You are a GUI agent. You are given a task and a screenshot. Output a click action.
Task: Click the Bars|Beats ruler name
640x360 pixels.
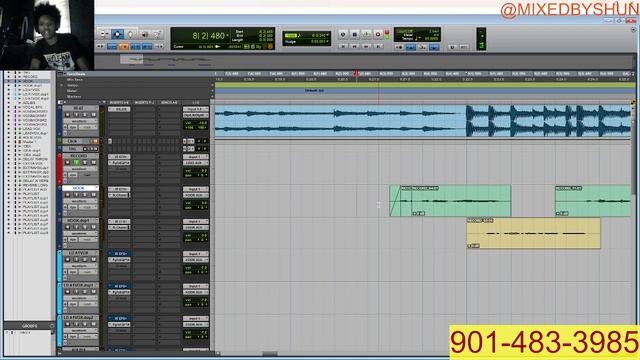coord(76,74)
